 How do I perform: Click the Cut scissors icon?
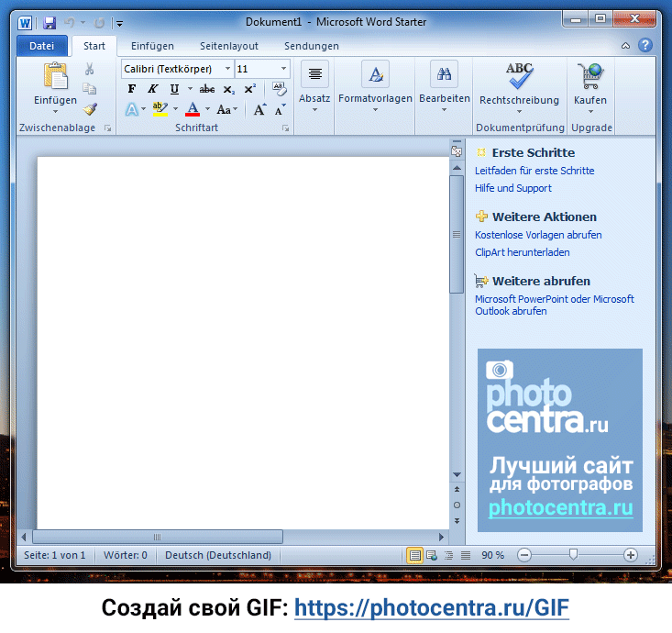(90, 69)
